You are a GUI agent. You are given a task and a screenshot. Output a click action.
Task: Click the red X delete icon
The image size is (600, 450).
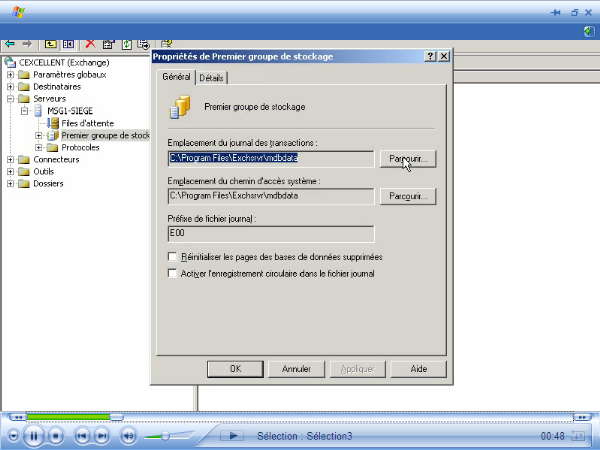pos(90,44)
